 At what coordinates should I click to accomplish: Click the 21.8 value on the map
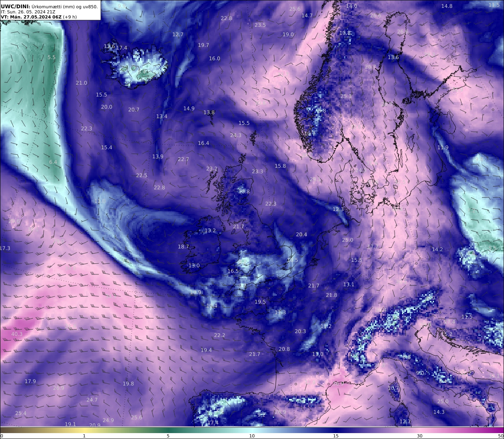coord(331,295)
